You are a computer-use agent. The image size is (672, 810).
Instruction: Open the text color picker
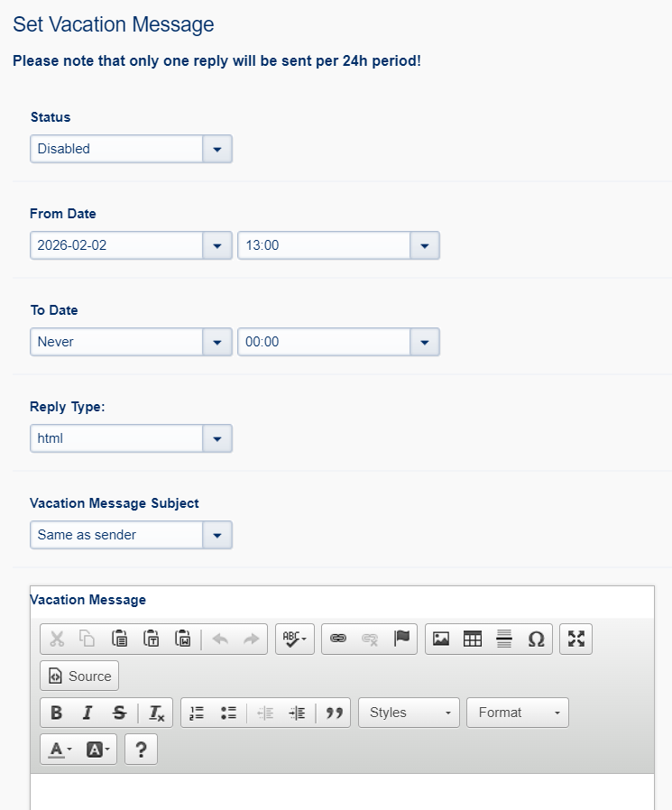[60, 750]
